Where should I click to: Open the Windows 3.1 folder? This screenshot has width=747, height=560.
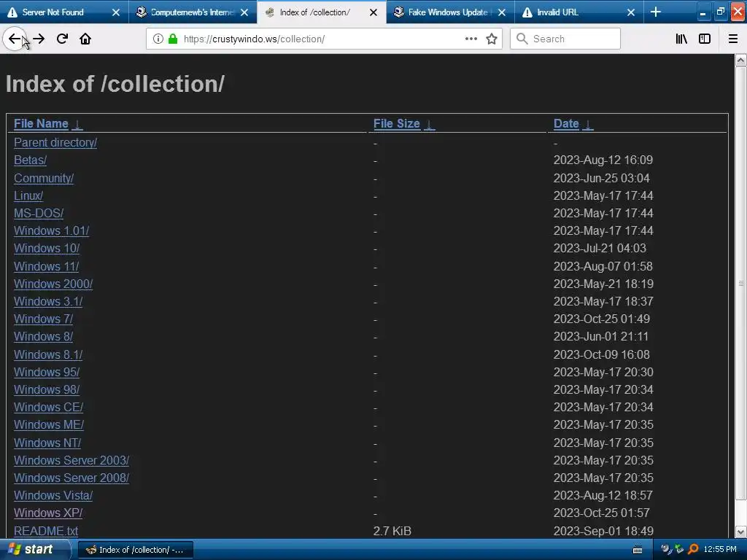click(x=48, y=302)
